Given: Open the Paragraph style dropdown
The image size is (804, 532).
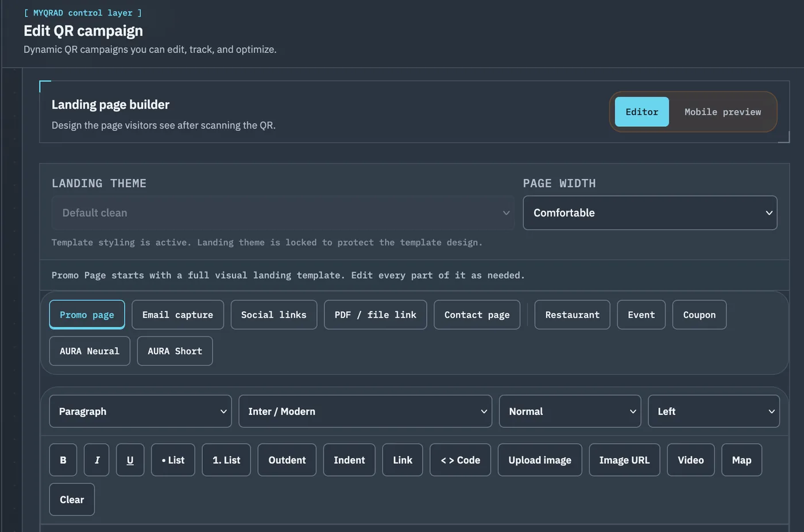Looking at the screenshot, I should click(140, 411).
